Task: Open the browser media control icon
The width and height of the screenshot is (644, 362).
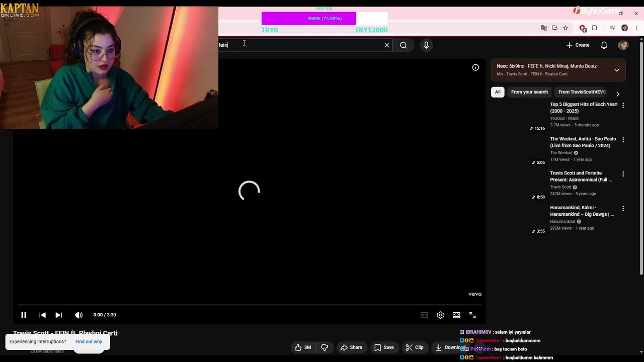Action: click(x=612, y=28)
